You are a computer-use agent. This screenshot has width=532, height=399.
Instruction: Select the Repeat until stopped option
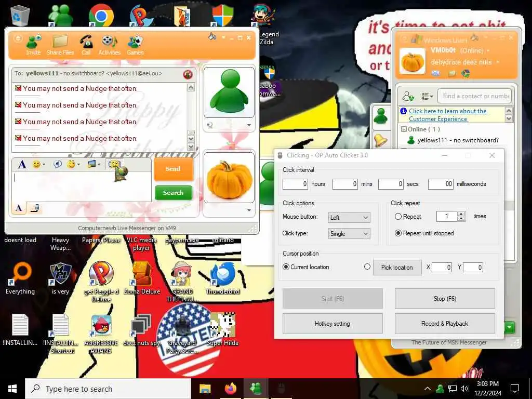coord(398,233)
